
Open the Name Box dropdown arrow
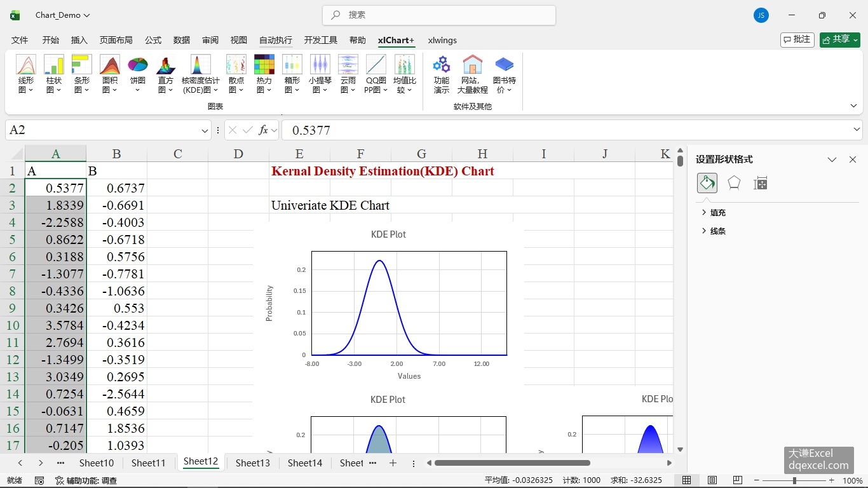pos(205,130)
